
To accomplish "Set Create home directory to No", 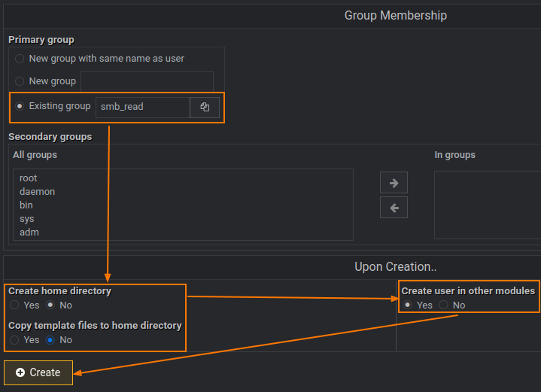I will coord(50,305).
